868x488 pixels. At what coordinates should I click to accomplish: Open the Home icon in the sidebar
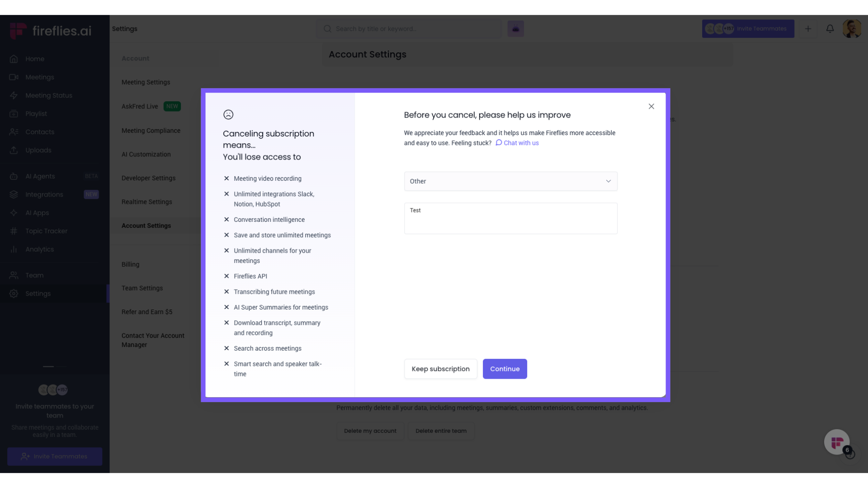(x=14, y=59)
